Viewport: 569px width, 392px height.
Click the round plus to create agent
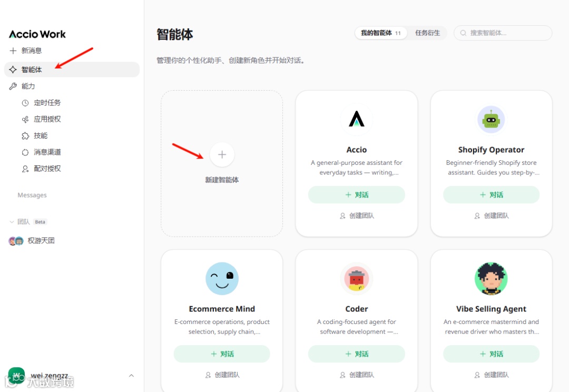222,154
